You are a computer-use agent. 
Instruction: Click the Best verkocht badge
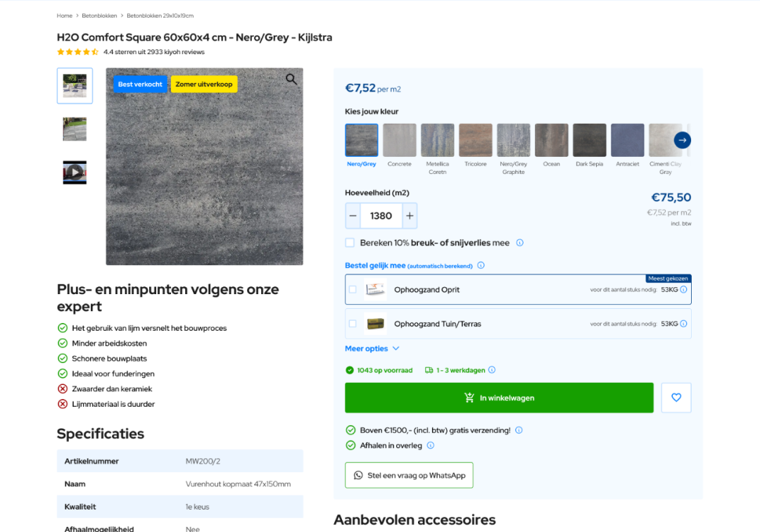click(x=140, y=84)
